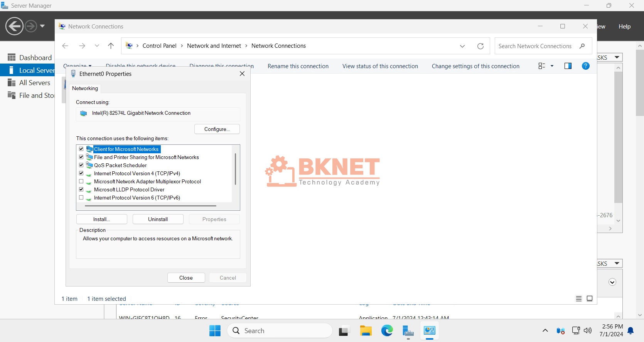Expand the address bar history dropdown
Screen dimensions: 644x342
click(x=462, y=46)
